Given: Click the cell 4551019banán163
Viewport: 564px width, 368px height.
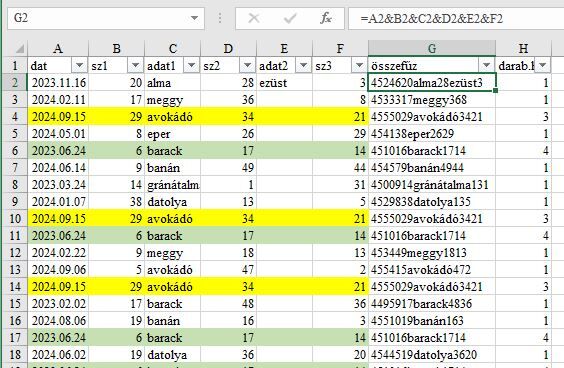Looking at the screenshot, I should click(x=432, y=321).
